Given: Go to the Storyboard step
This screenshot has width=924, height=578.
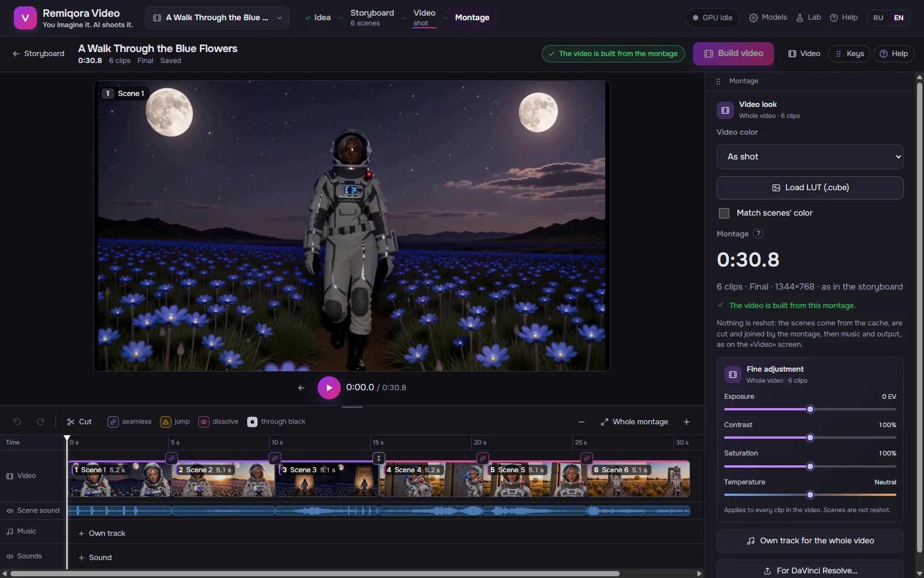Looking at the screenshot, I should tap(372, 18).
